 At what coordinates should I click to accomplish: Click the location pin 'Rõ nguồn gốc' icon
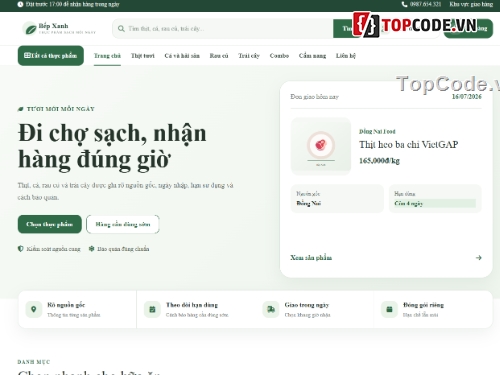[x=34, y=309]
